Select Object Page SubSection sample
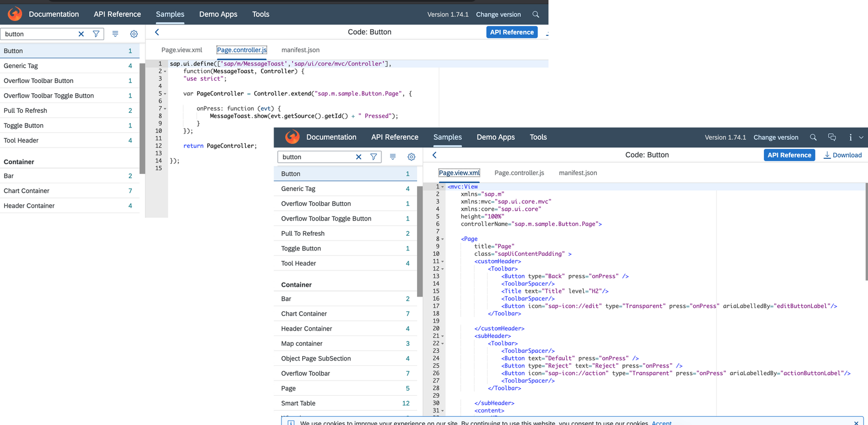The image size is (868, 425). (x=345, y=358)
